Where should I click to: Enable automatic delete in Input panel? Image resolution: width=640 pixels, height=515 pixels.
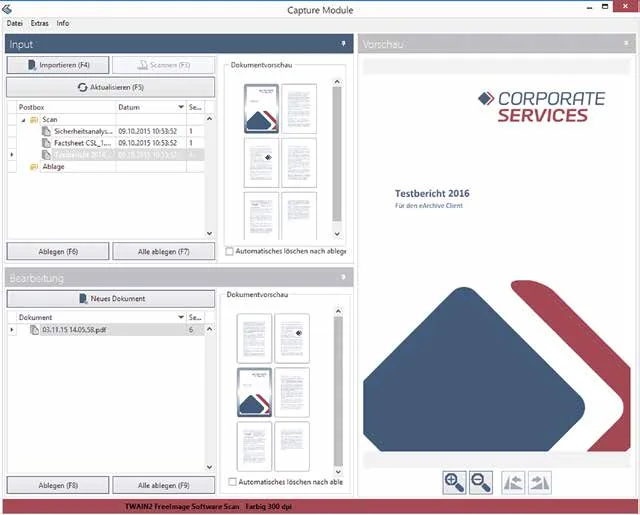tap(229, 251)
